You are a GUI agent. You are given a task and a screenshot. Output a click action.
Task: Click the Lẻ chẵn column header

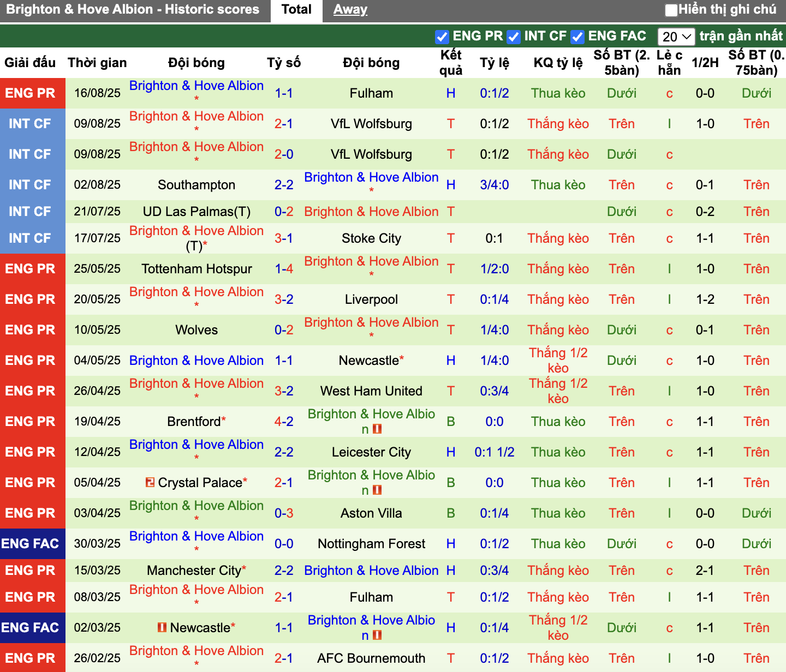(669, 63)
